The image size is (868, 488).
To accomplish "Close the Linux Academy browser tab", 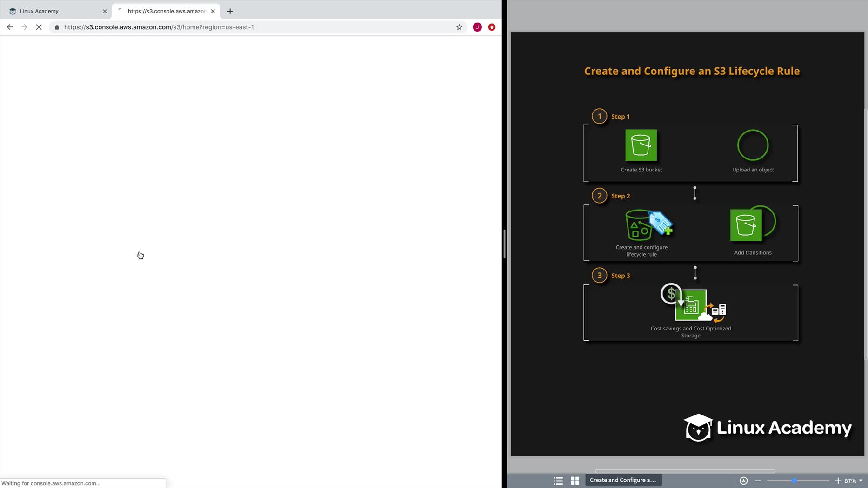I will click(x=105, y=11).
